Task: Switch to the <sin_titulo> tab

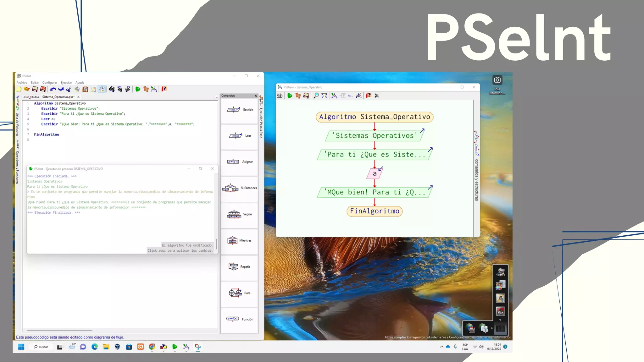Action: click(31, 97)
